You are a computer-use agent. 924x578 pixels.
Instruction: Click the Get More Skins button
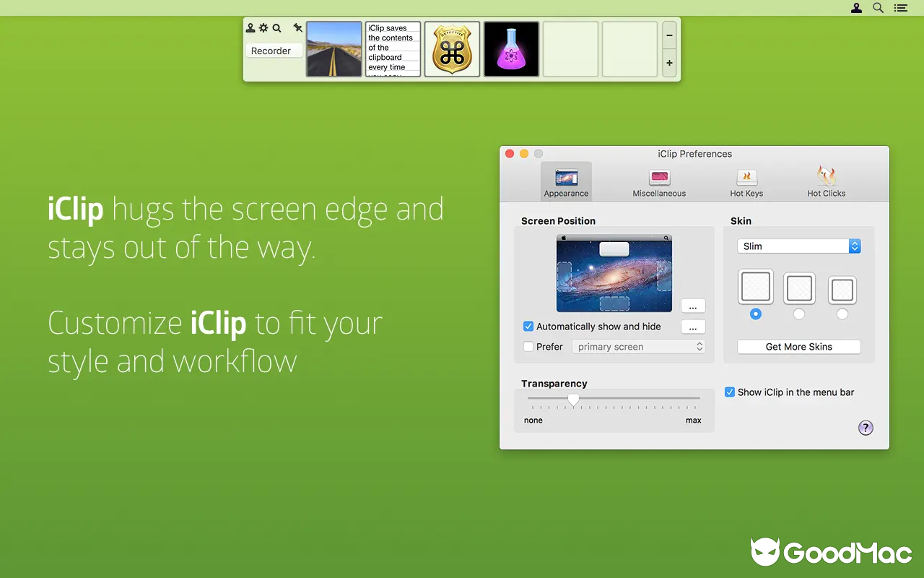798,347
